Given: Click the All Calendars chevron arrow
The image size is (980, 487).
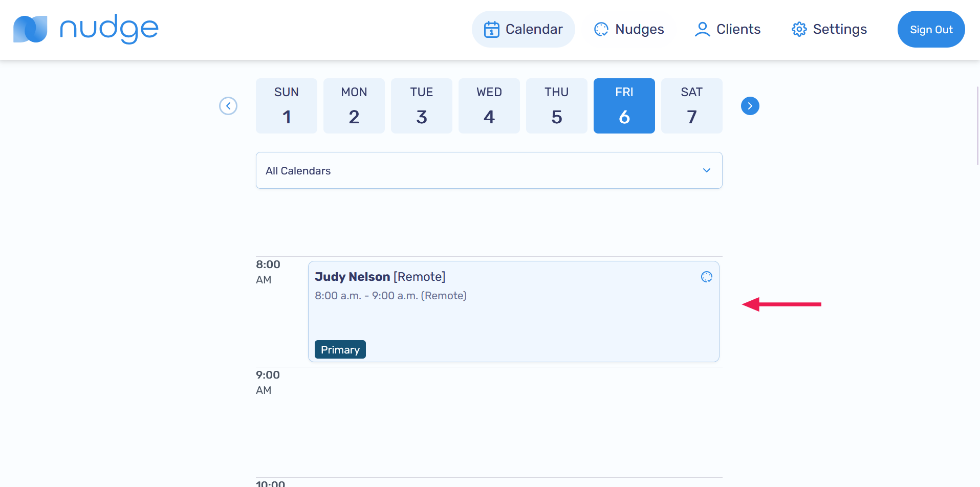Looking at the screenshot, I should point(706,170).
